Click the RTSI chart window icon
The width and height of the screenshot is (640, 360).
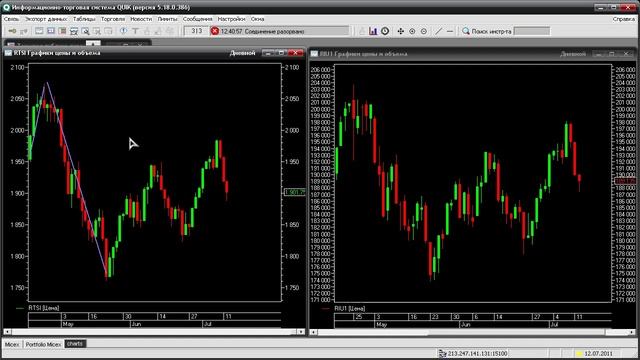coord(8,53)
